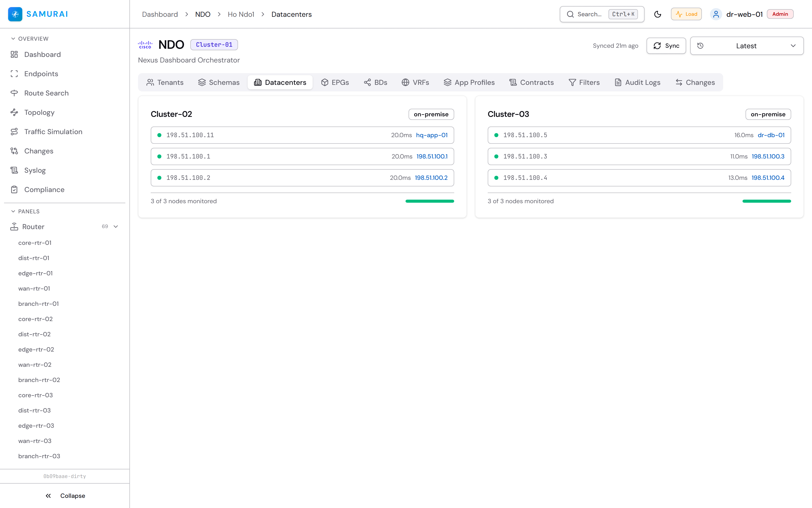The height and width of the screenshot is (508, 812).
Task: Switch to the EPGs tab
Action: (335, 82)
